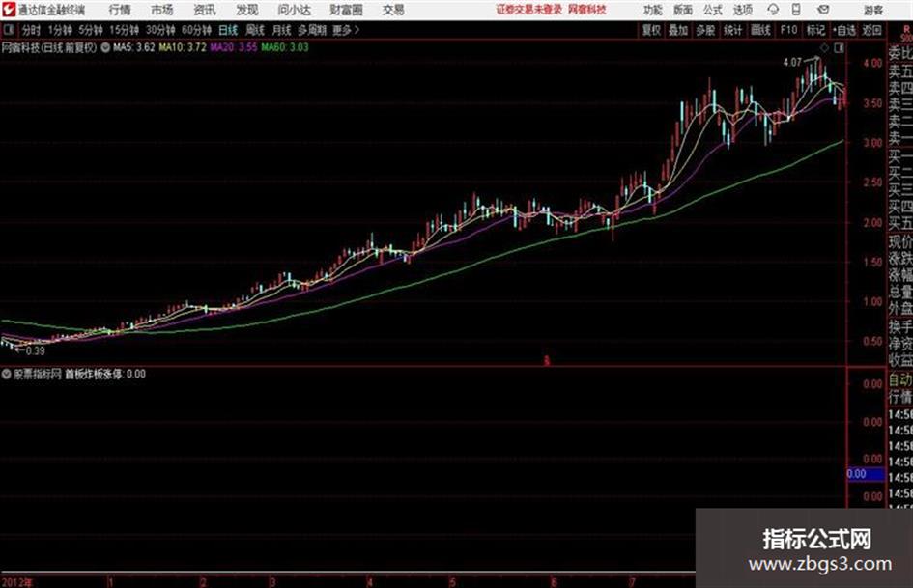Viewport: 913px width, 588px height.
Task: Switch to the 15分钟 period
Action: click(x=124, y=30)
